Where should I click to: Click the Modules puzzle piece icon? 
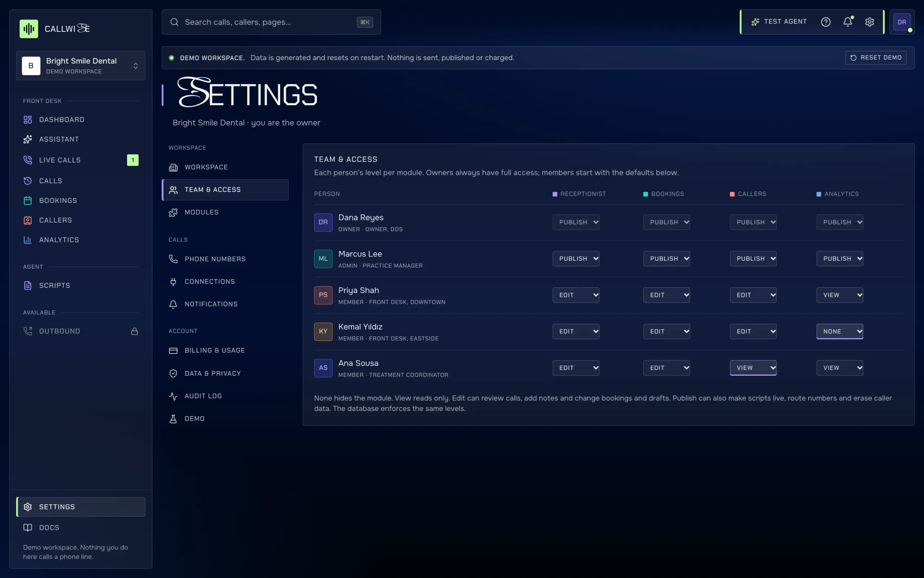[x=173, y=212]
